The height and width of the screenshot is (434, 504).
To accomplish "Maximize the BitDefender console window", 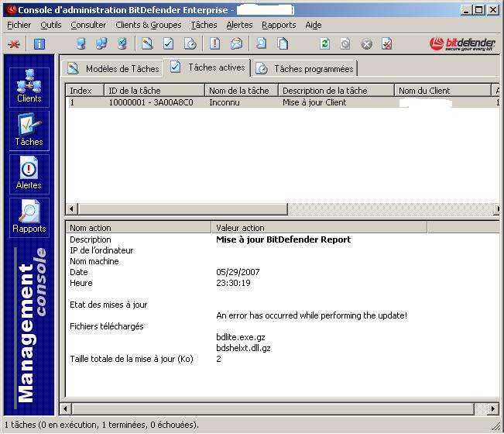I will tap(479, 10).
